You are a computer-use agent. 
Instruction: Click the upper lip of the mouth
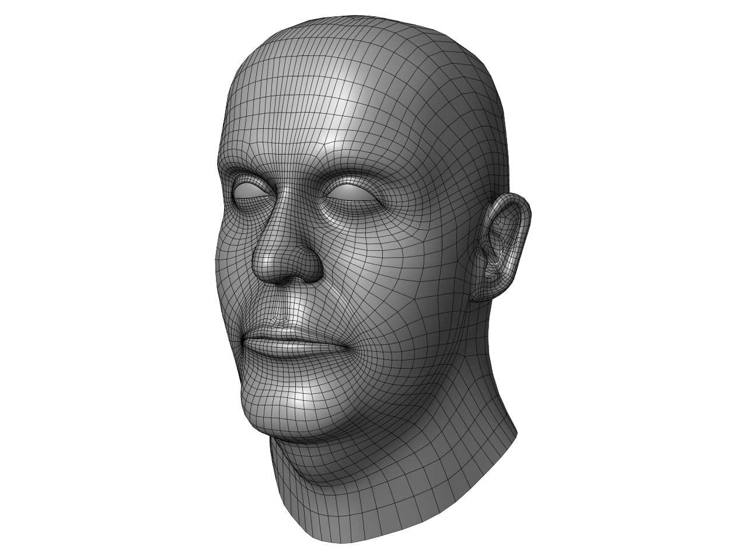click(280, 334)
